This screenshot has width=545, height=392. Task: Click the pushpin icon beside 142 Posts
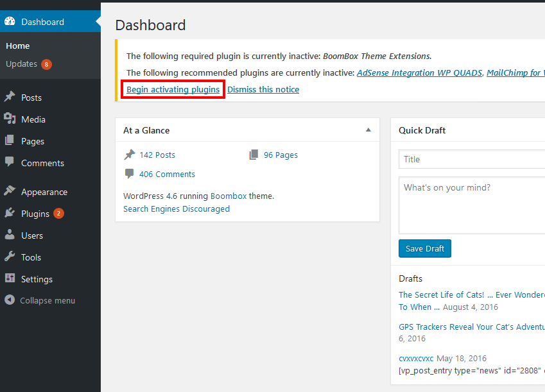pyautogui.click(x=130, y=155)
